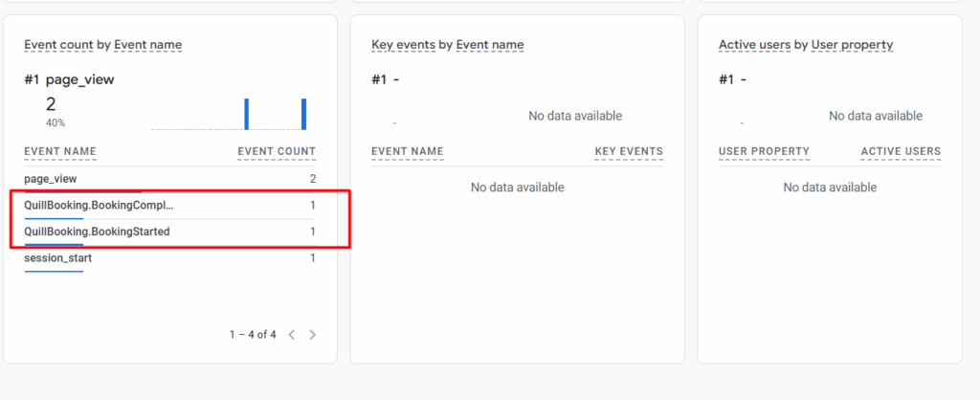Go to previous page of events
Image resolution: width=980 pixels, height=400 pixels.
[x=292, y=335]
